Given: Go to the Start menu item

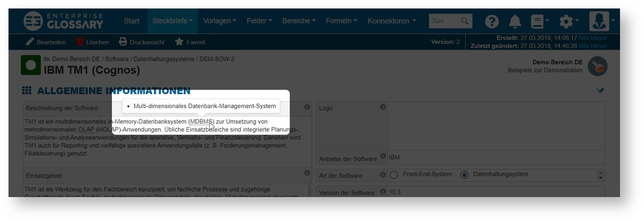Looking at the screenshot, I should coord(131,21).
